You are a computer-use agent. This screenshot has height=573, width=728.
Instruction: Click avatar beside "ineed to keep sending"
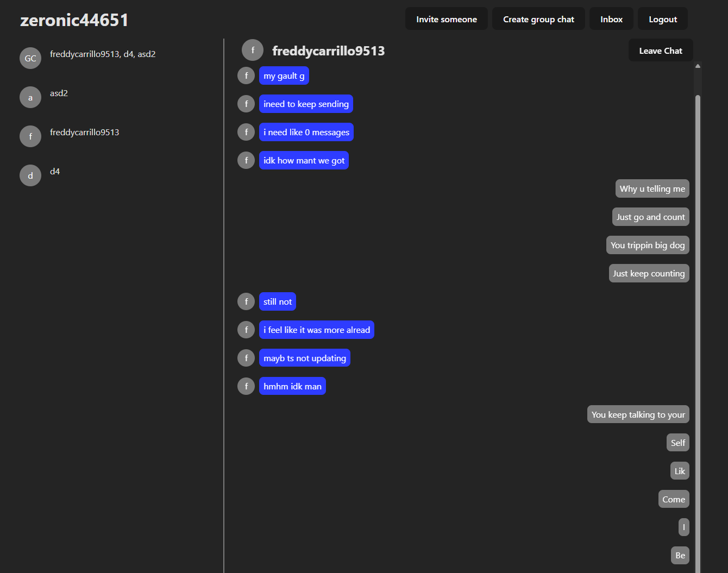point(246,104)
